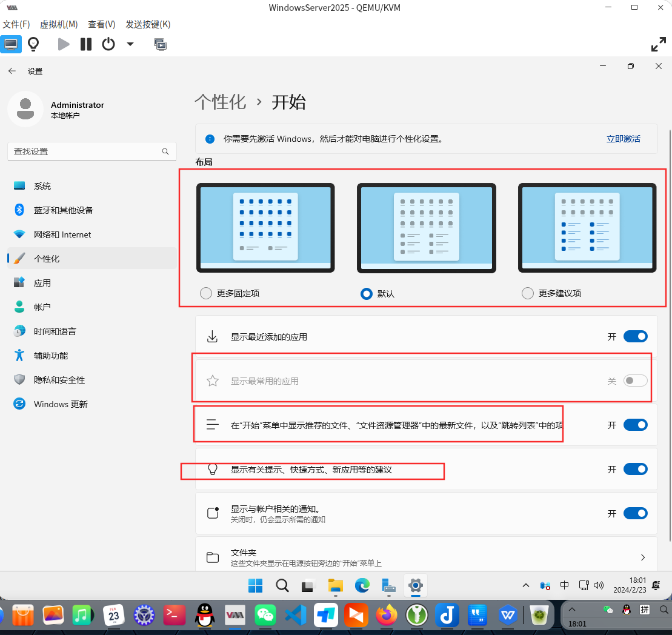Viewport: 672px width, 635px height.
Task: Click the virtual machine console monitor icon
Action: tap(11, 44)
